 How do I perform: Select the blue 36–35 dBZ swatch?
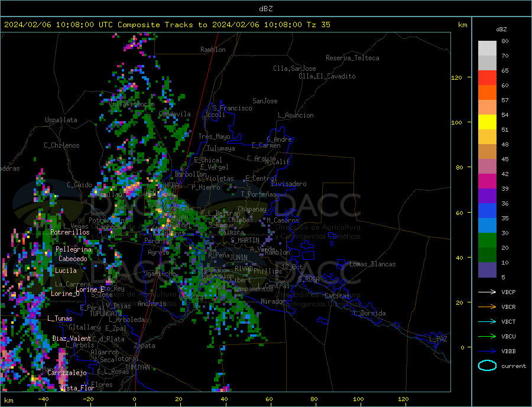pos(487,211)
